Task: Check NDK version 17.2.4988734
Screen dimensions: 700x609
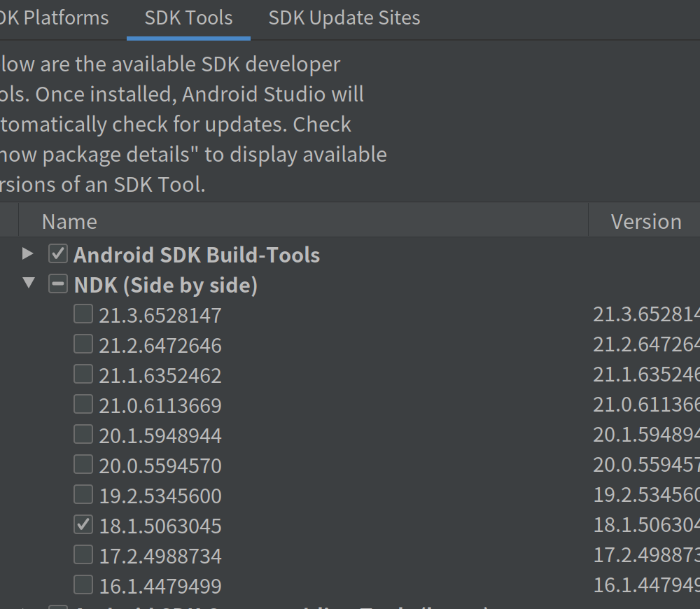Action: 83,554
